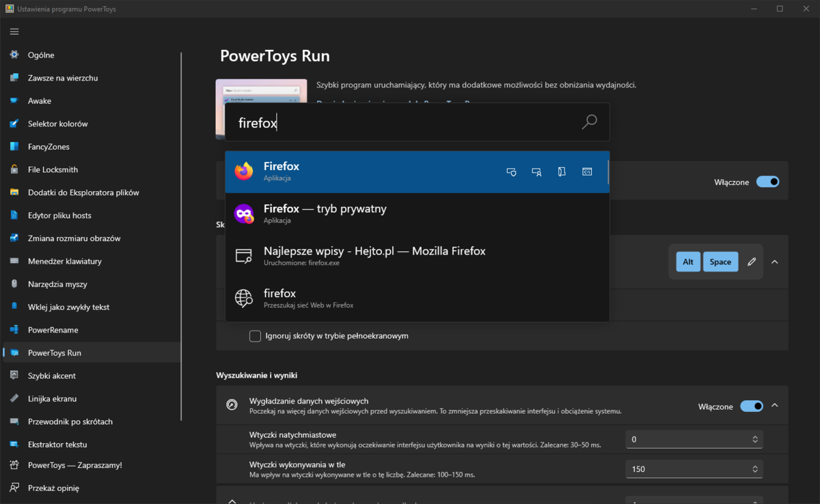Click the Wklej jako zwykły tekst icon

coord(14,307)
